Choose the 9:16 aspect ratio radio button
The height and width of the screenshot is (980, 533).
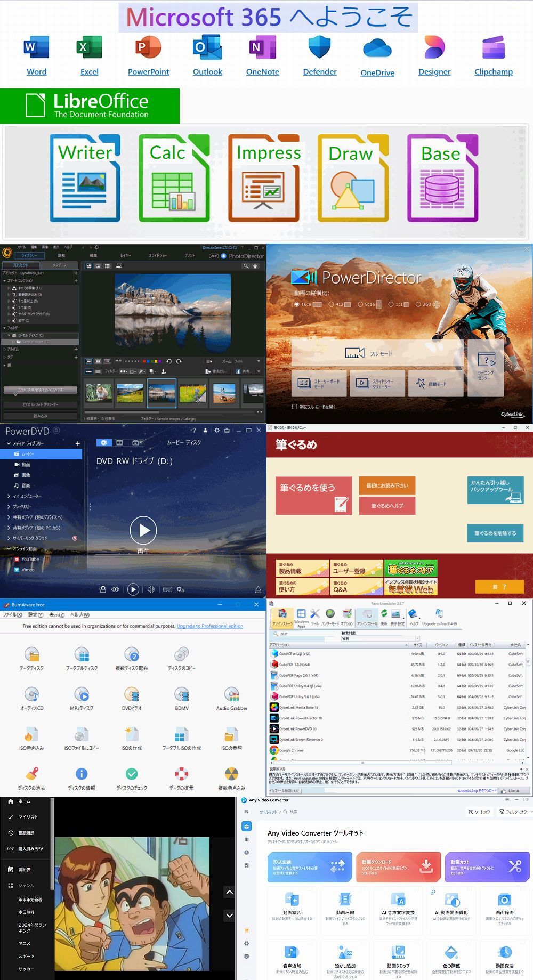point(360,304)
